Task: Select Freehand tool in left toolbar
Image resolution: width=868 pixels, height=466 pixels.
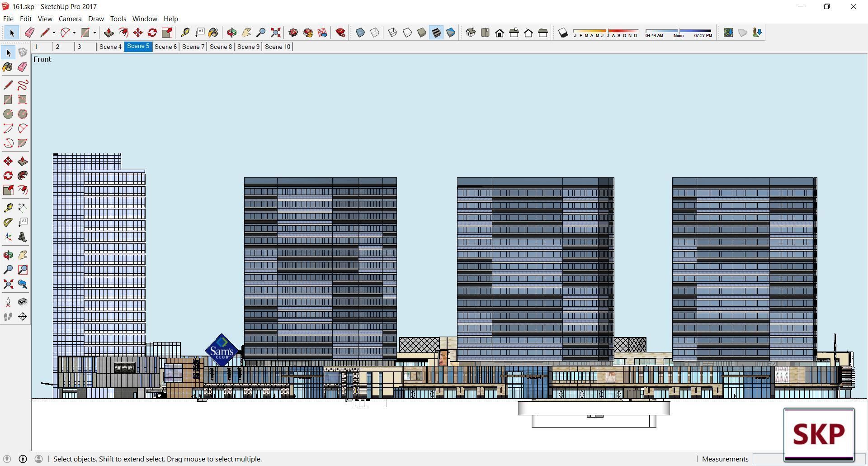Action: 23,85
